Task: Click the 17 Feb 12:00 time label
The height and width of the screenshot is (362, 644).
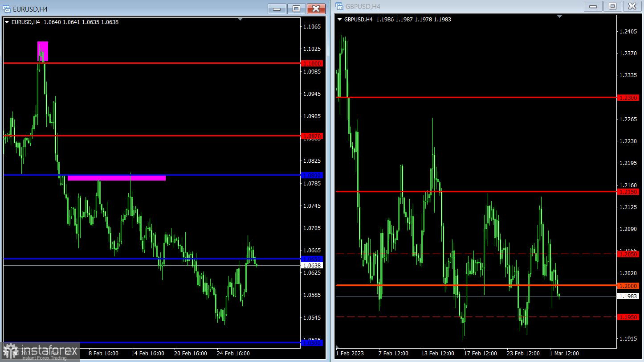Action: coord(480,354)
